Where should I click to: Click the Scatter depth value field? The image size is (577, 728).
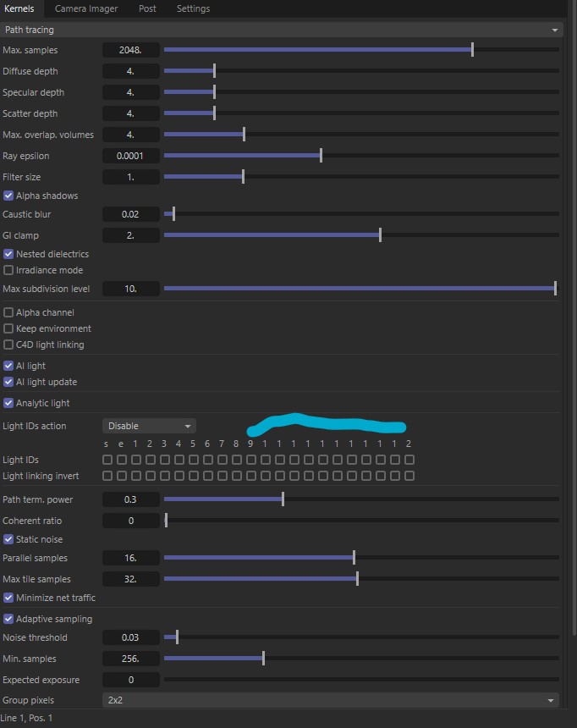[x=131, y=113]
